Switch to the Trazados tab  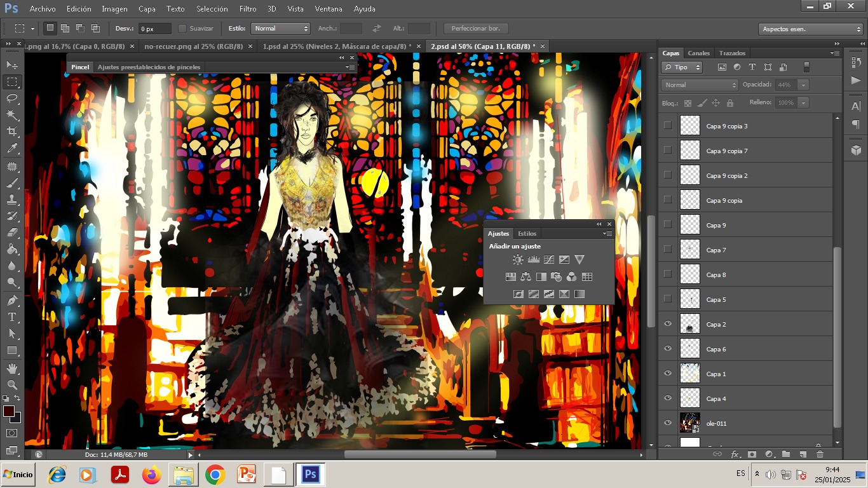(x=732, y=53)
